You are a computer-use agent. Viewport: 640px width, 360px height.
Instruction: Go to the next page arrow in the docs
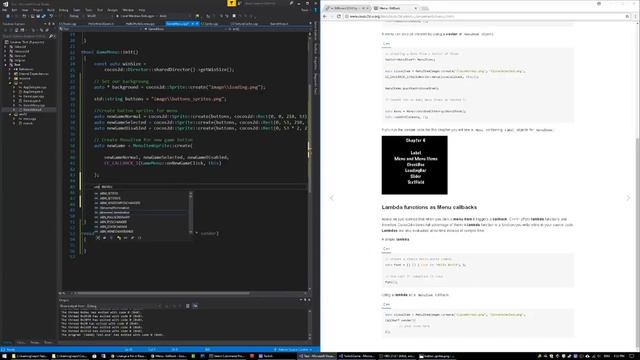click(628, 198)
